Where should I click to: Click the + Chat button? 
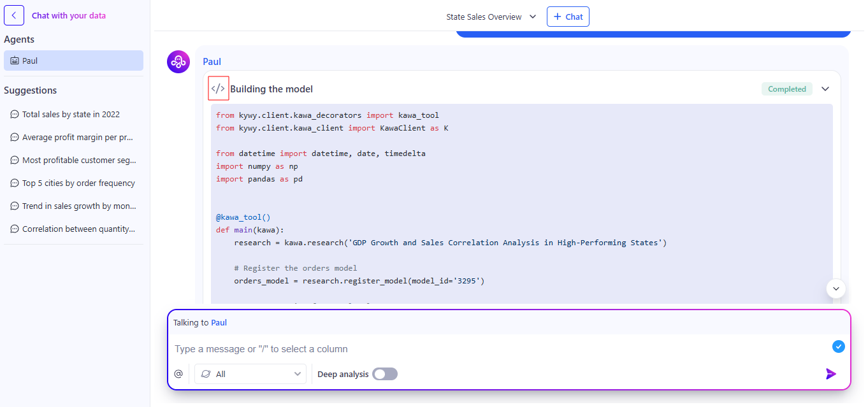tap(568, 17)
